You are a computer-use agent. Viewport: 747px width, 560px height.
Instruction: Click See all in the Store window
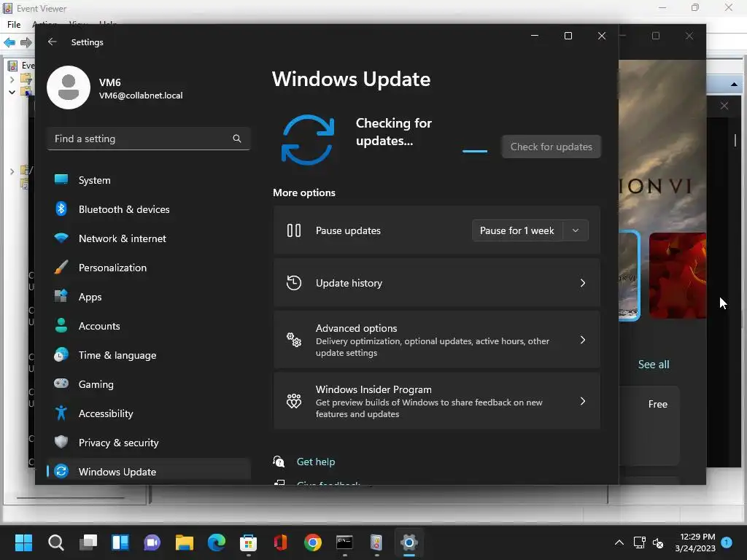pos(653,365)
